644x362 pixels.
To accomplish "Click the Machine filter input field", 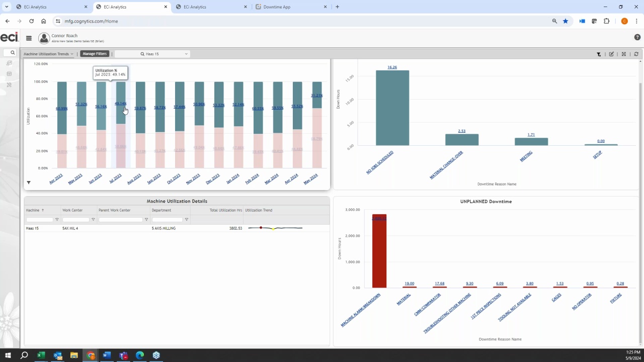I will pos(39,220).
